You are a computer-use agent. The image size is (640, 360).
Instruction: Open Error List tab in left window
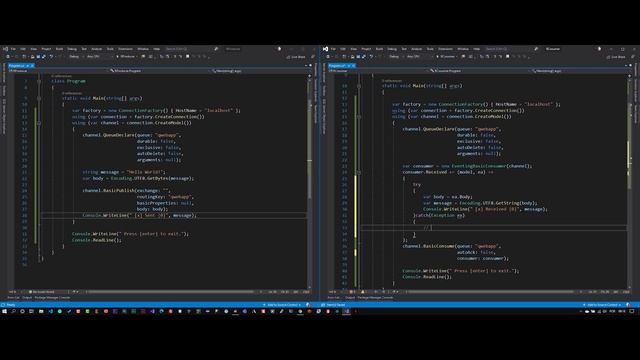click(13, 298)
